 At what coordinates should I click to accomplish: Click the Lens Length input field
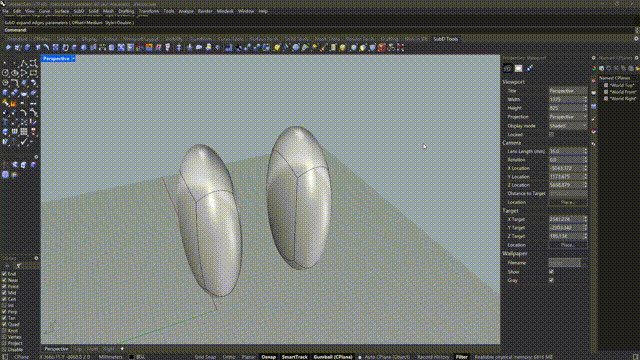pos(566,151)
